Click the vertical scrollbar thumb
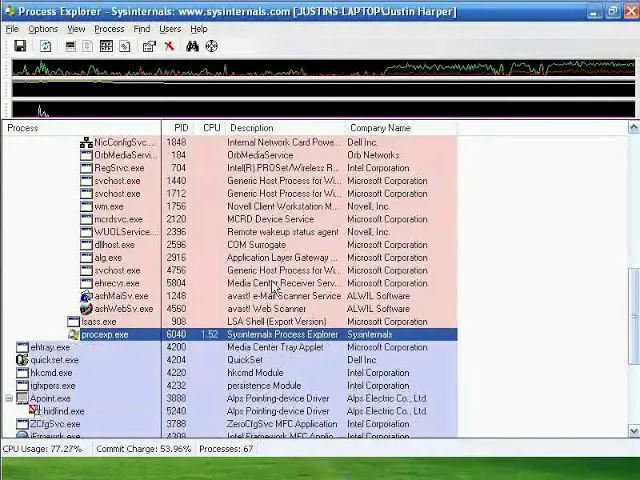 [633, 316]
